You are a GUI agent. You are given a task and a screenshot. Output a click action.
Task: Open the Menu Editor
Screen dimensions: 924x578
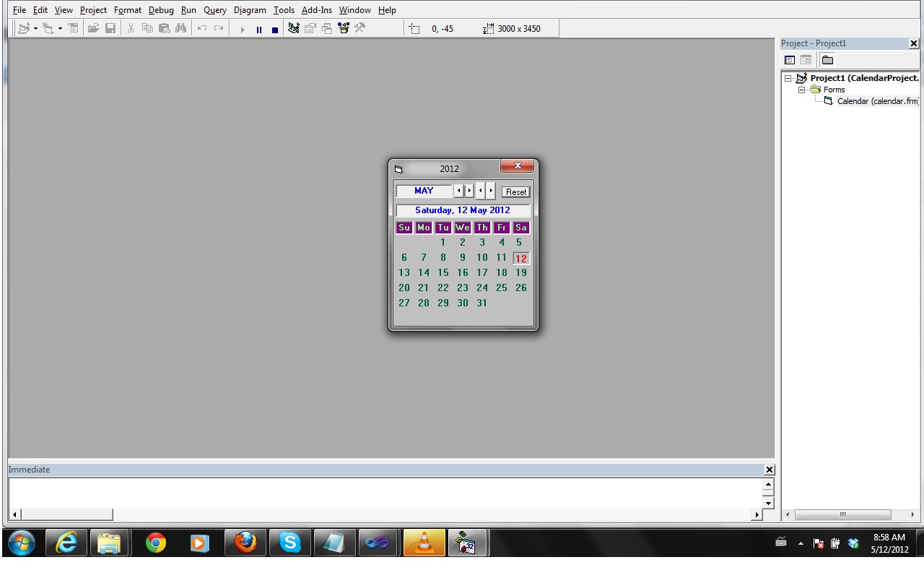pos(72,29)
